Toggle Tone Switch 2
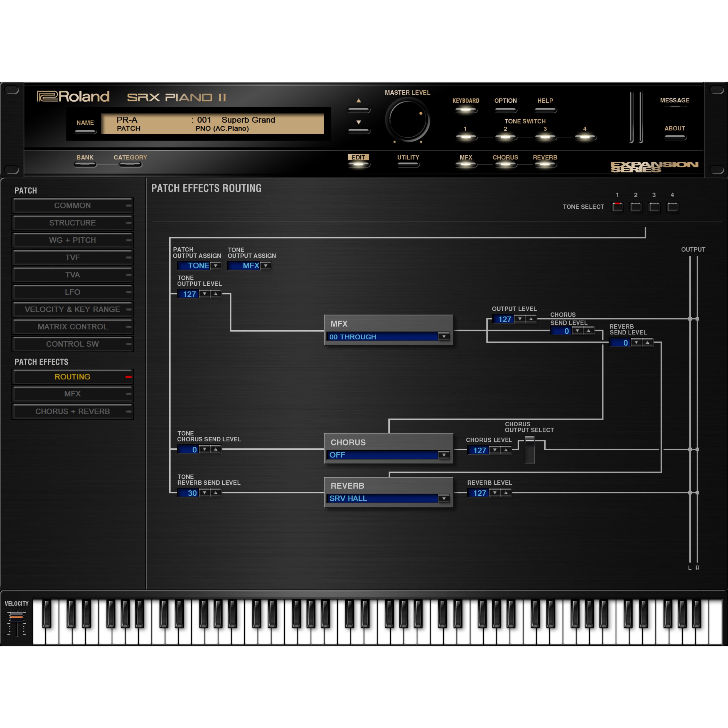The height and width of the screenshot is (728, 728). click(x=505, y=137)
